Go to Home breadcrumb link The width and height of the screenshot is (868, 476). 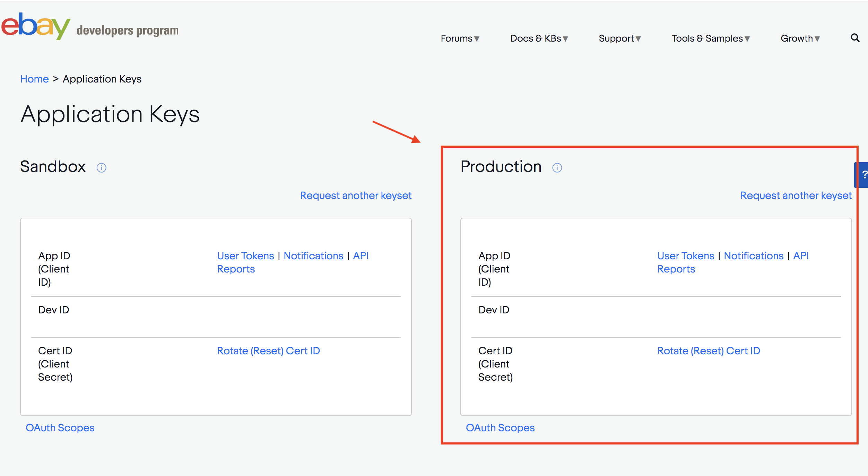(x=34, y=79)
